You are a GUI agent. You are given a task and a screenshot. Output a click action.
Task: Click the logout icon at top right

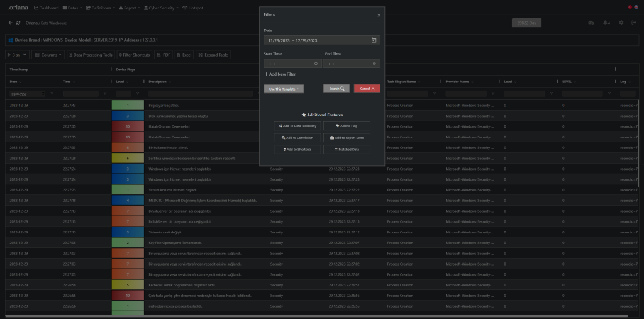pos(633,23)
